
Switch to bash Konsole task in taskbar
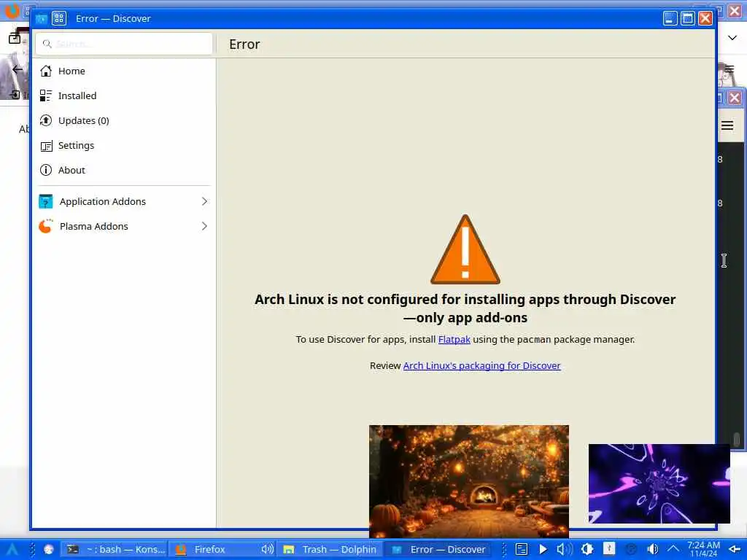point(115,550)
